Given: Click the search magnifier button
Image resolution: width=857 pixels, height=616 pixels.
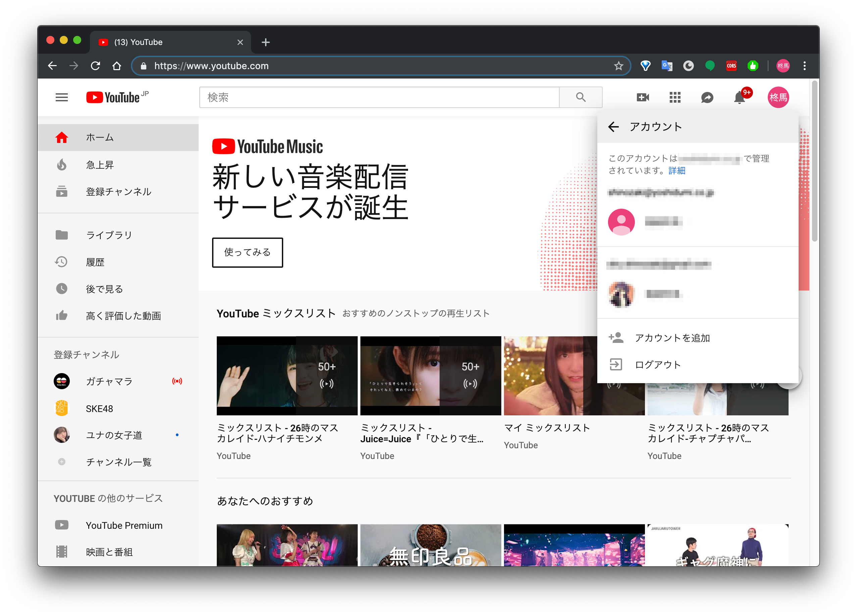Looking at the screenshot, I should click(x=581, y=98).
